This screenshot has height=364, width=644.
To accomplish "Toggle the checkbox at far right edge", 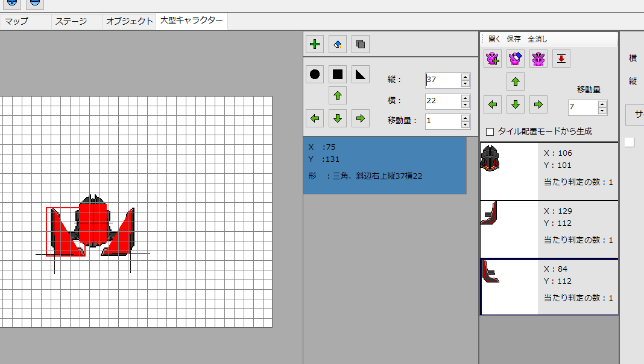I will coord(629,142).
